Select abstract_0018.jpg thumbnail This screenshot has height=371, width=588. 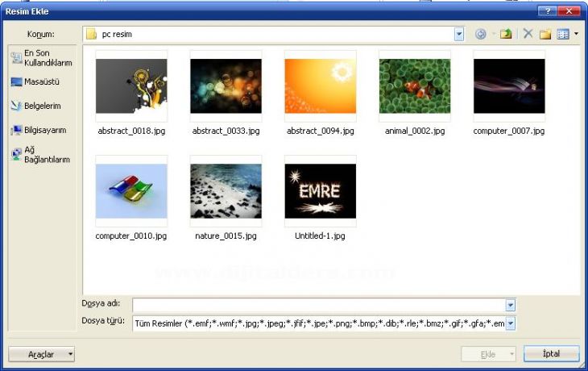(131, 86)
